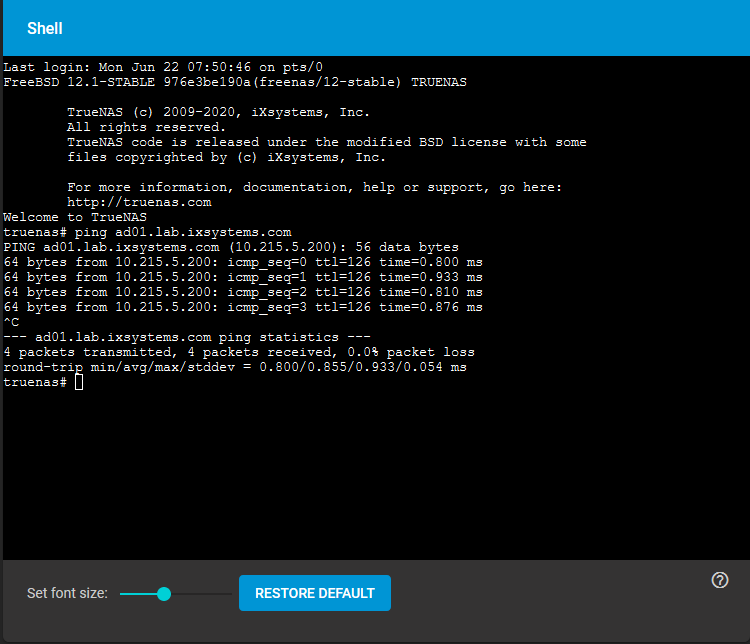The image size is (750, 644).
Task: Click the 4 packets transmitted summary line
Action: pyautogui.click(x=239, y=352)
